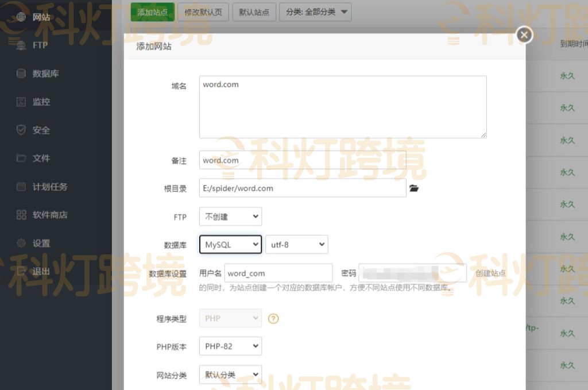The image size is (588, 390).
Task: Expand the FTP 不创建 dropdown
Action: [x=231, y=217]
